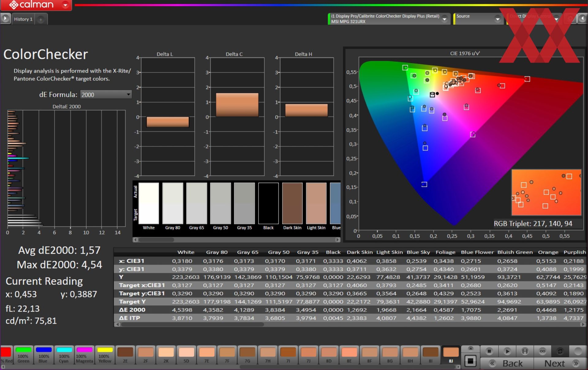This screenshot has width=588, height=370.
Task: Click the round gray indicator button
Action: click(x=578, y=351)
